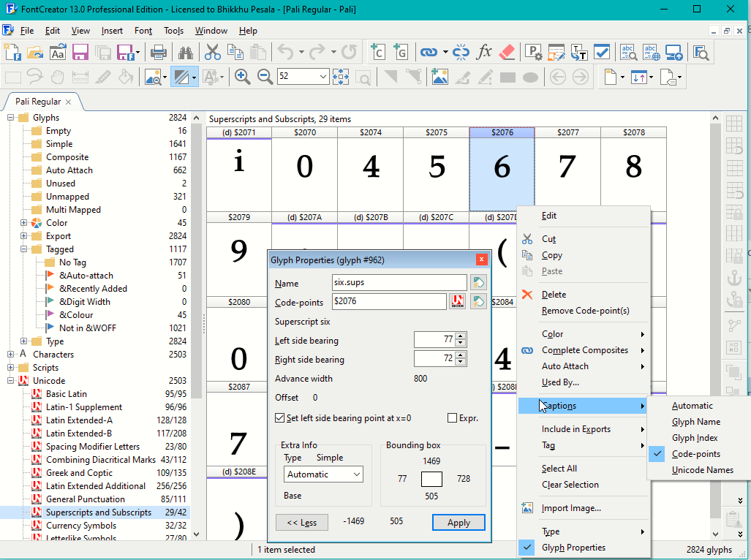
Task: Increase Left side bearing spinner up
Action: 460,336
